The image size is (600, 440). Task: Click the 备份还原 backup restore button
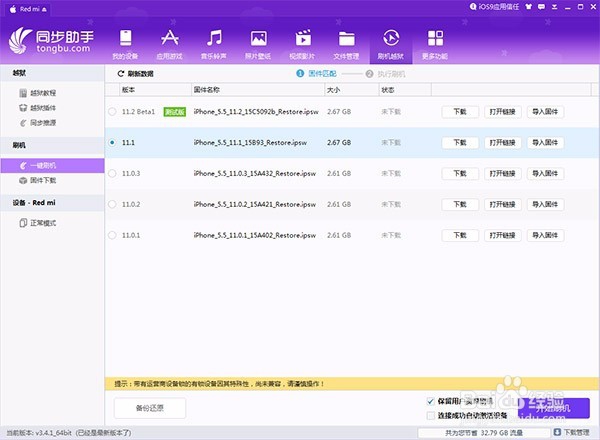[x=150, y=408]
